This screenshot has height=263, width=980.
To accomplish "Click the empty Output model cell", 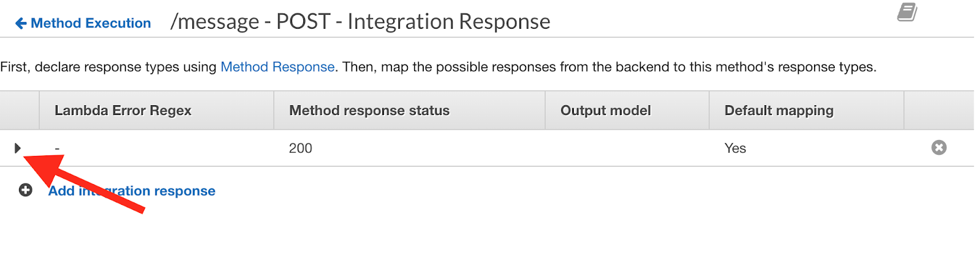I will (627, 148).
